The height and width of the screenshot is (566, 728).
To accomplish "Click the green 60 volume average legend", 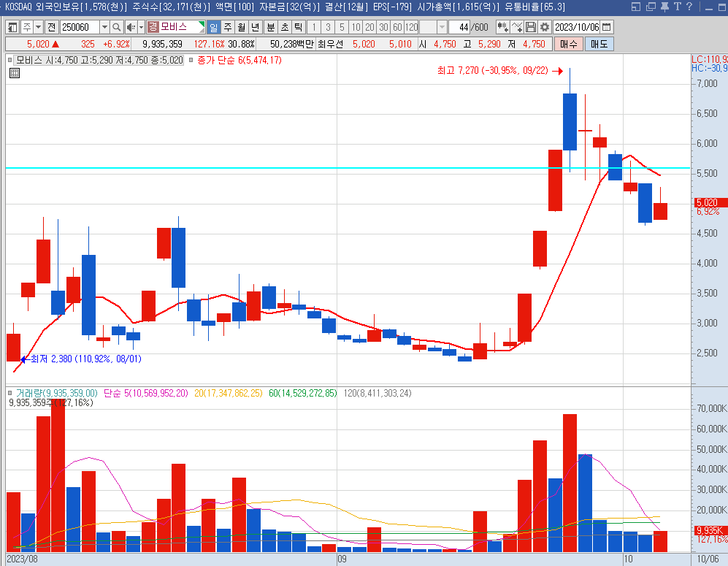I will point(303,393).
